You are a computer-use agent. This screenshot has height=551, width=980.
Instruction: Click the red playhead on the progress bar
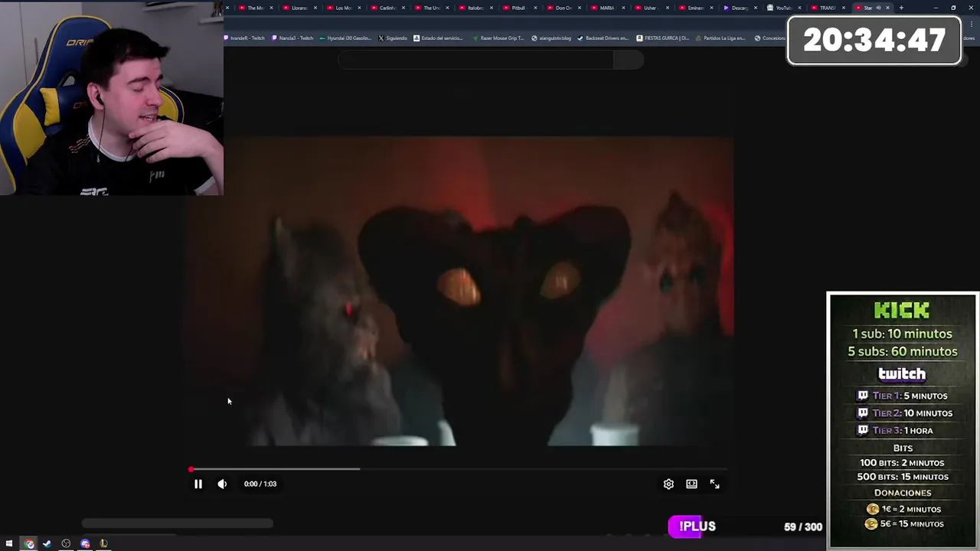click(191, 469)
